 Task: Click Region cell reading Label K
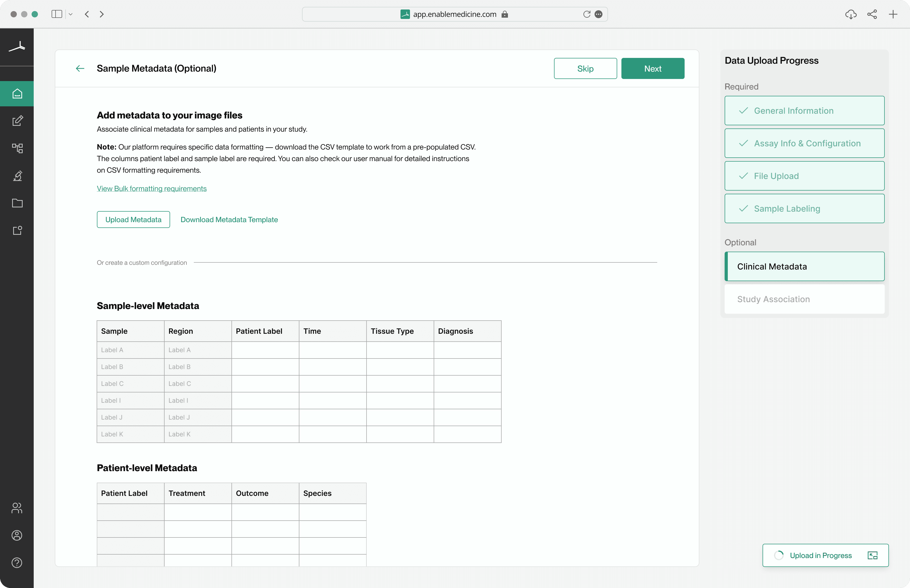coord(198,434)
